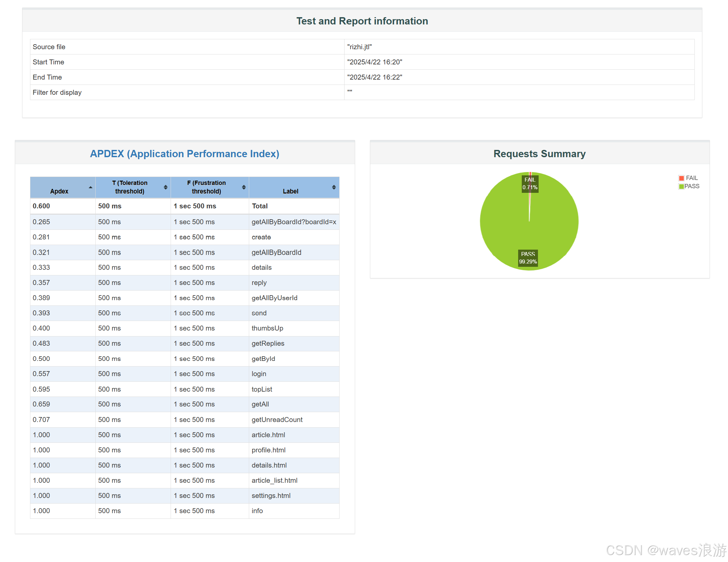Click the Test and Report information heading
The image size is (728, 562).
point(362,21)
